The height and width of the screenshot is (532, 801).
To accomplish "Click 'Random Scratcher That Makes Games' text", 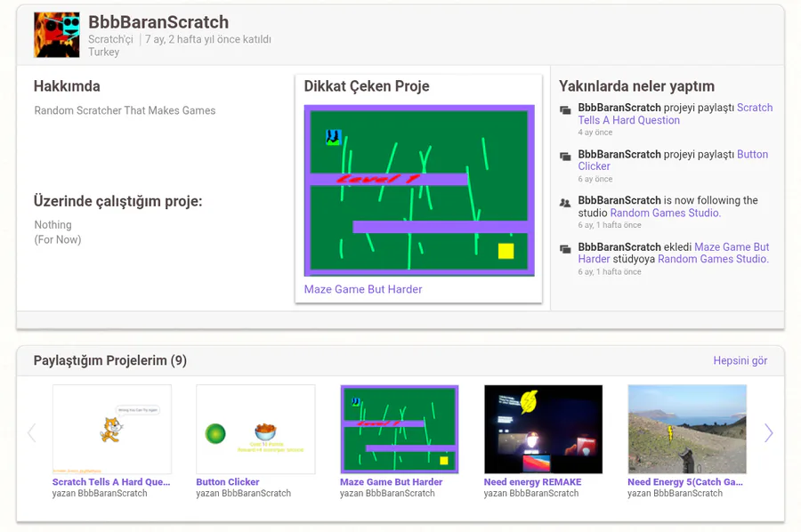I will click(125, 110).
